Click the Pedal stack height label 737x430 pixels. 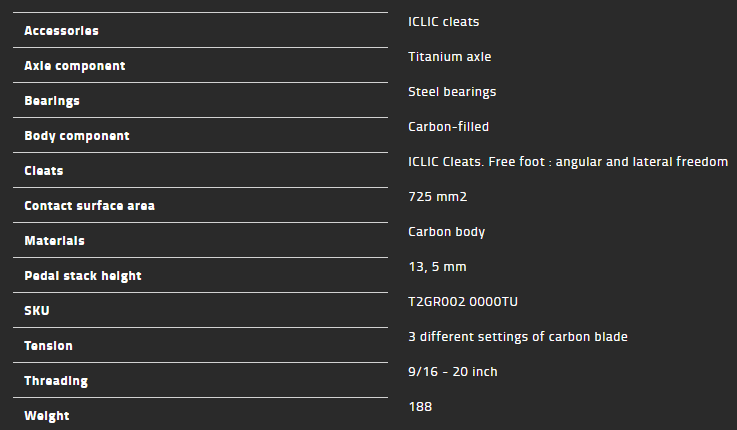pyautogui.click(x=83, y=275)
